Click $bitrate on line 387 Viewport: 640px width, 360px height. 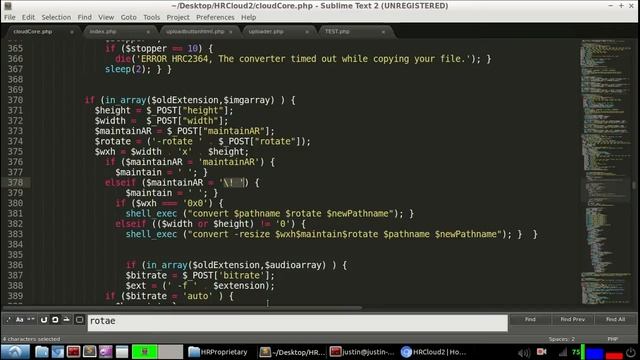146,276
